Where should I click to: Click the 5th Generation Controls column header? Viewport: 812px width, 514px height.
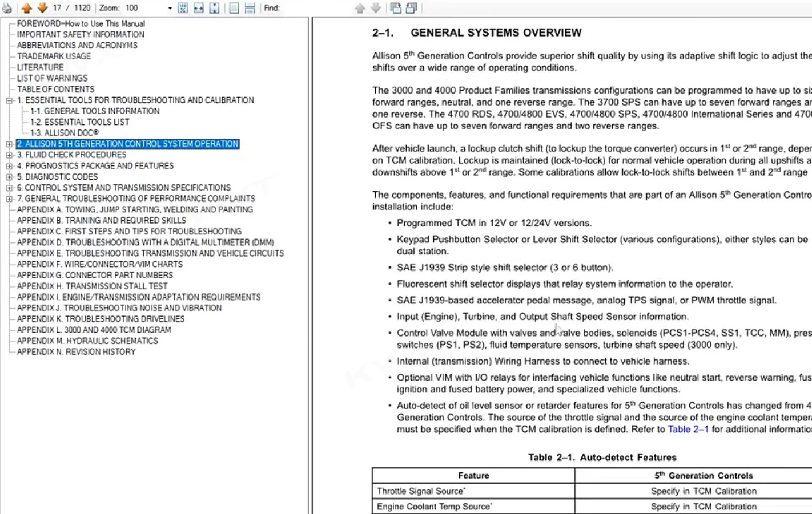(704, 476)
